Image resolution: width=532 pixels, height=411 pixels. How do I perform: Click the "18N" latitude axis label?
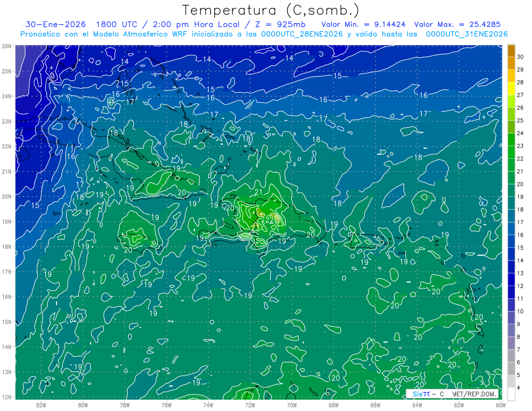[x=6, y=247]
